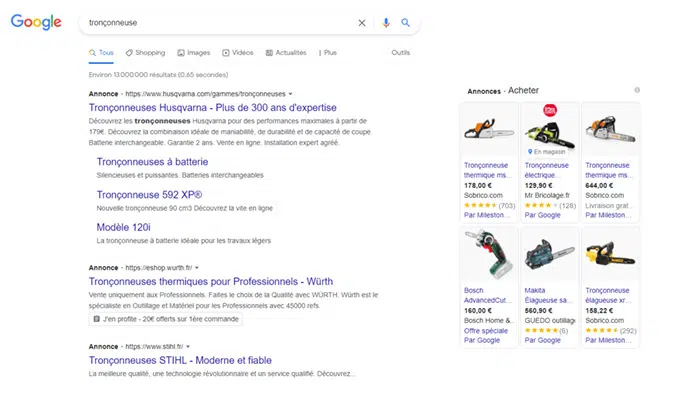The image size is (689, 397).
Task: Click Offre spéciale on the Bosch listing
Action: [486, 331]
